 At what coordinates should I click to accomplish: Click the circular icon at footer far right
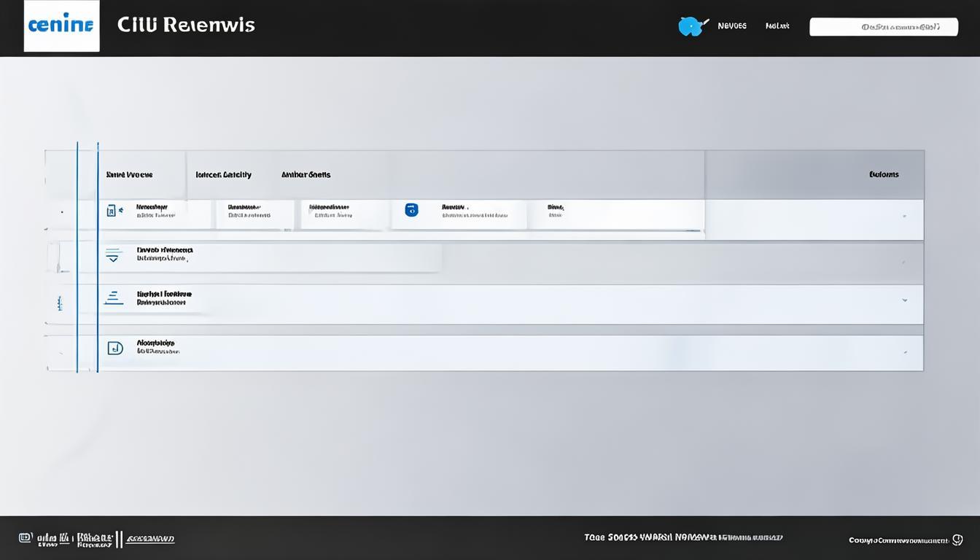(957, 540)
